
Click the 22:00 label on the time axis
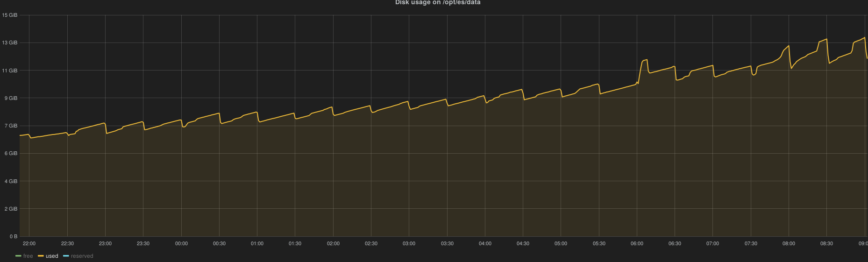[29, 243]
